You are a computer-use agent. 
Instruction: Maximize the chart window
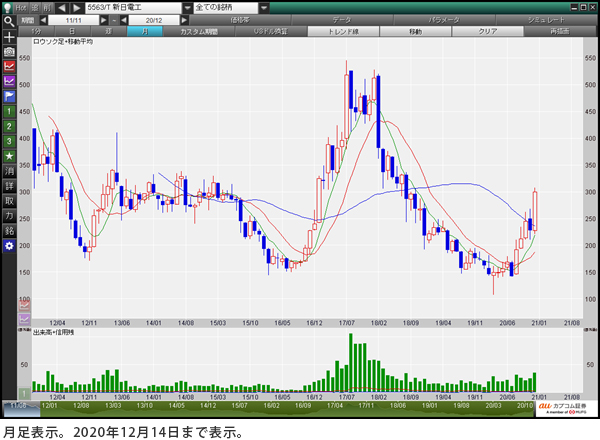click(x=583, y=7)
